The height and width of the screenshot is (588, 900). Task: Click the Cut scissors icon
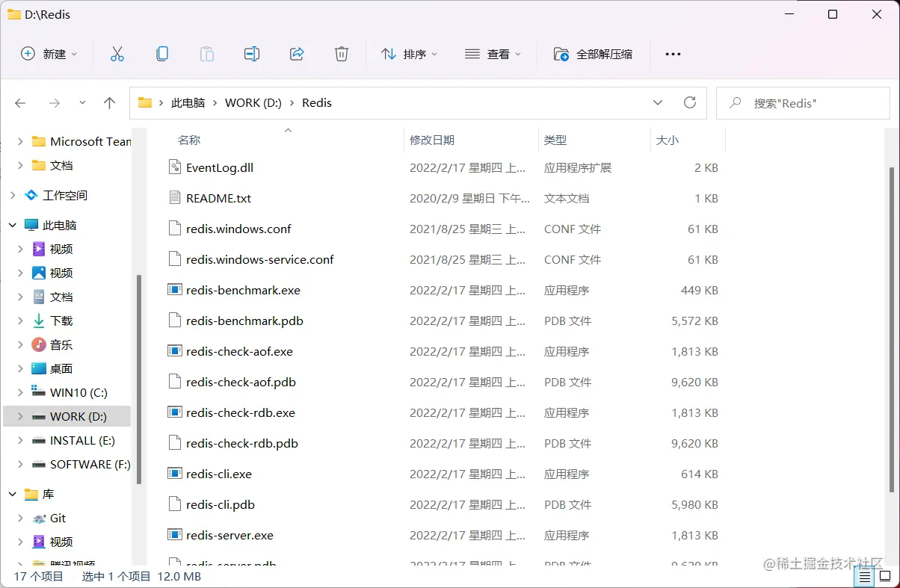(x=117, y=54)
